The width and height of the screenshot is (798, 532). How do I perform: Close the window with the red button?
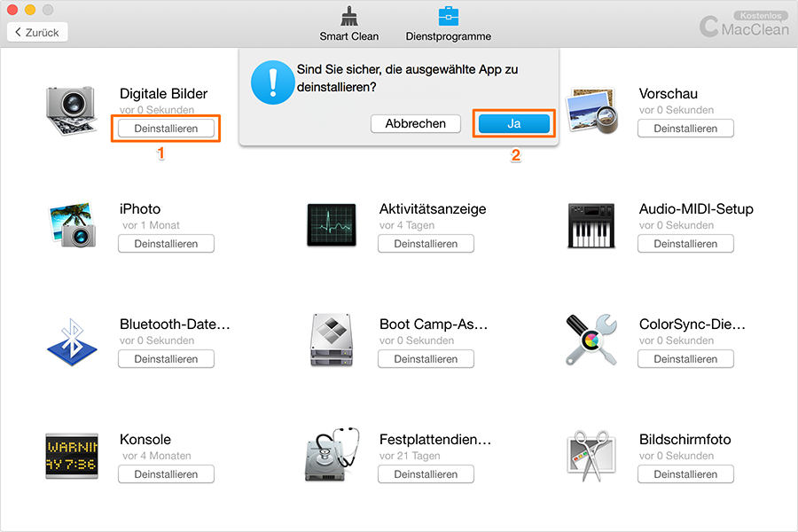pos(12,10)
